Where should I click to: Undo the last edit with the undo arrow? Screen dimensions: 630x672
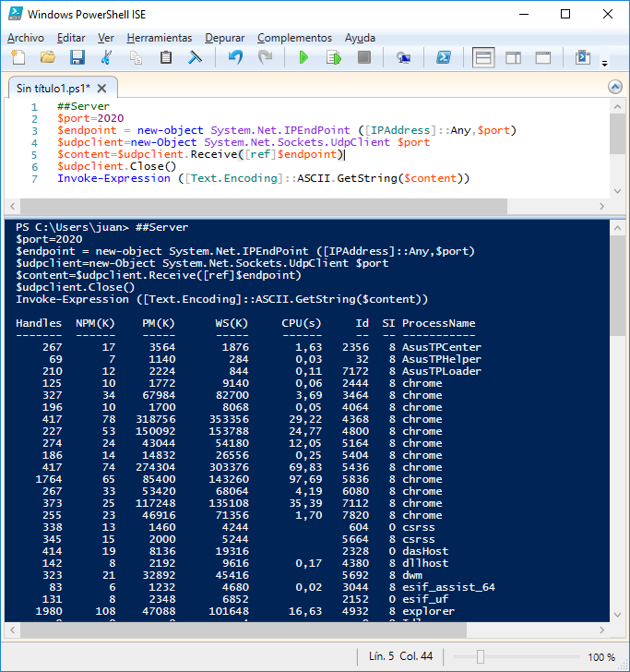[x=235, y=57]
